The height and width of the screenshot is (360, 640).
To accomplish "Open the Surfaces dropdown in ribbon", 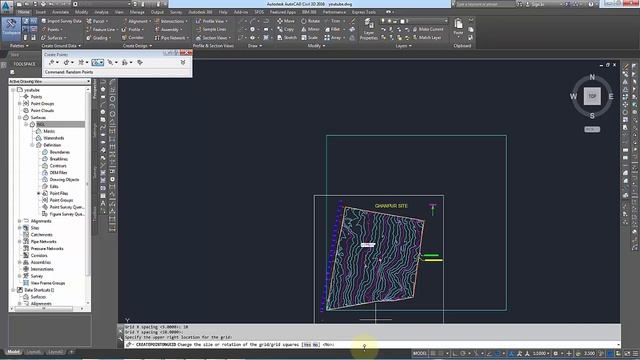I will pos(53,38).
